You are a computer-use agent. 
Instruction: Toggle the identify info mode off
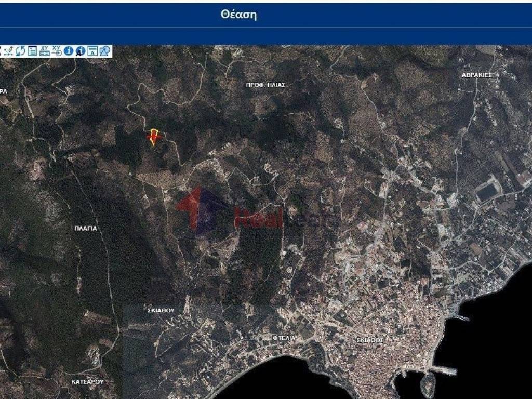tap(69, 50)
